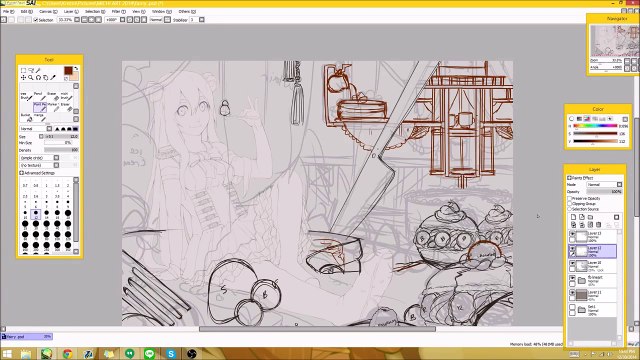Choose the Marker brush tool
This screenshot has height=360, width=640.
pos(53,107)
